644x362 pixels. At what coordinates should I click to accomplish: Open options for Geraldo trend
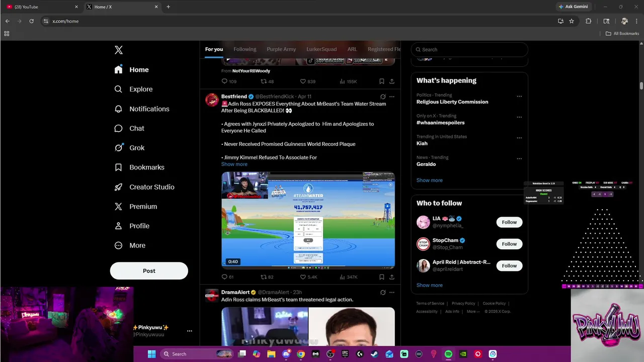(519, 159)
